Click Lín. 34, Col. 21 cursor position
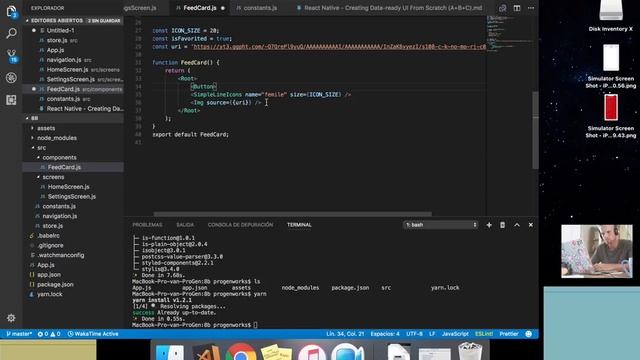The width and height of the screenshot is (640, 360). pyautogui.click(x=345, y=334)
